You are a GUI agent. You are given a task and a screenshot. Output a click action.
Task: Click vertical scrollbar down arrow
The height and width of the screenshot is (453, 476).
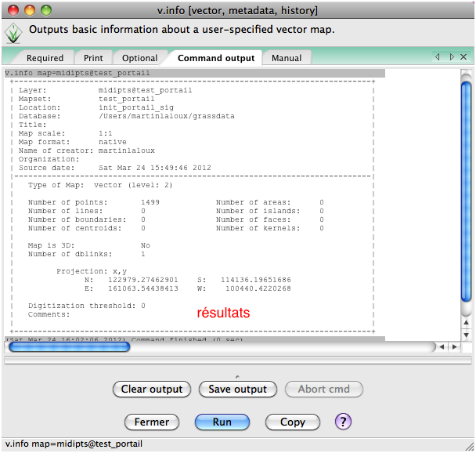466,335
